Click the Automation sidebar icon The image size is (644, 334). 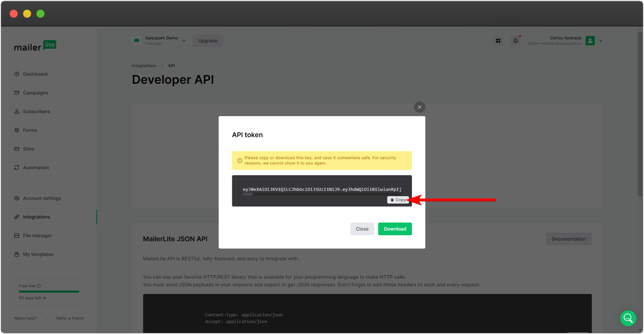(x=17, y=168)
